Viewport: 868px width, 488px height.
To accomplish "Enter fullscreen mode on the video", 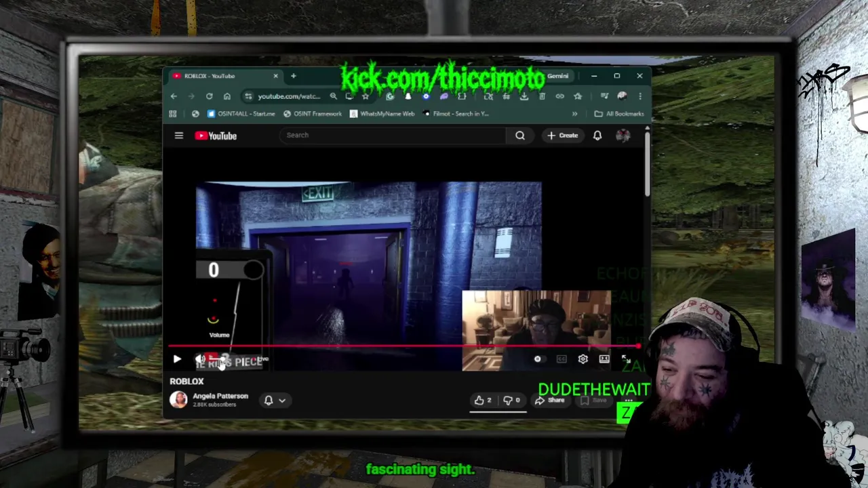I will pyautogui.click(x=626, y=359).
